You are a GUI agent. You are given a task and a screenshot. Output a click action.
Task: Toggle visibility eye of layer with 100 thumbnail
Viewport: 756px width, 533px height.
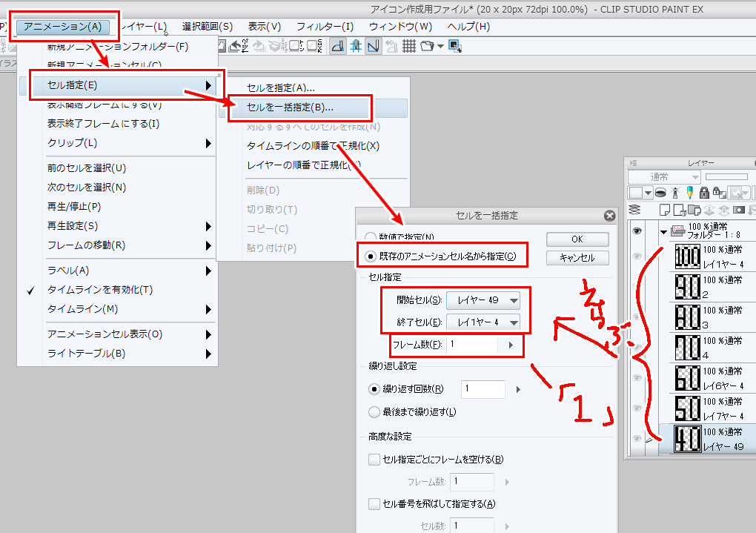point(637,256)
